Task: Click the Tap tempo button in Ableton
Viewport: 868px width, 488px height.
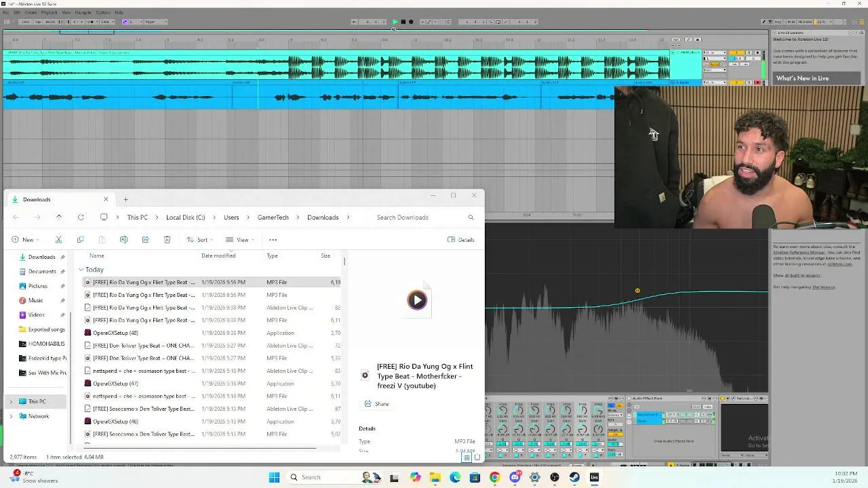Action: pos(39,22)
